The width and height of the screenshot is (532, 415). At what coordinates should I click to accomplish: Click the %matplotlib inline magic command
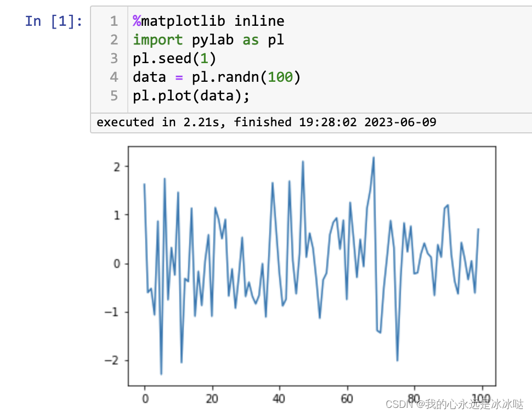pyautogui.click(x=207, y=21)
